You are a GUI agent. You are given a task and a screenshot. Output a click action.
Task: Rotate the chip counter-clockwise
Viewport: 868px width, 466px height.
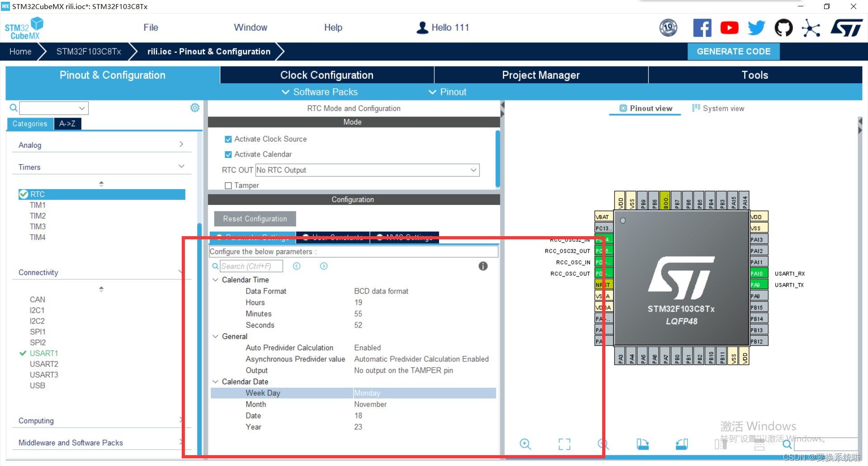pos(682,444)
